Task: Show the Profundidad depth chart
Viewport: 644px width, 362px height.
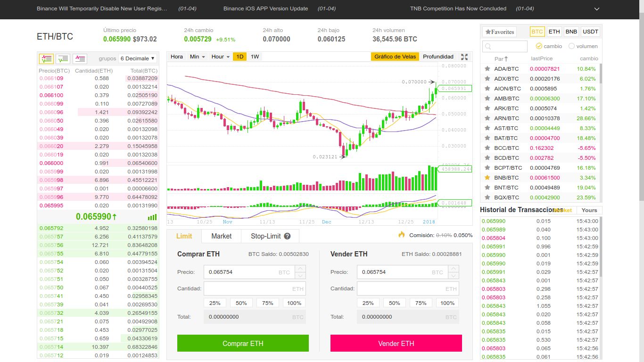Action: tap(438, 57)
